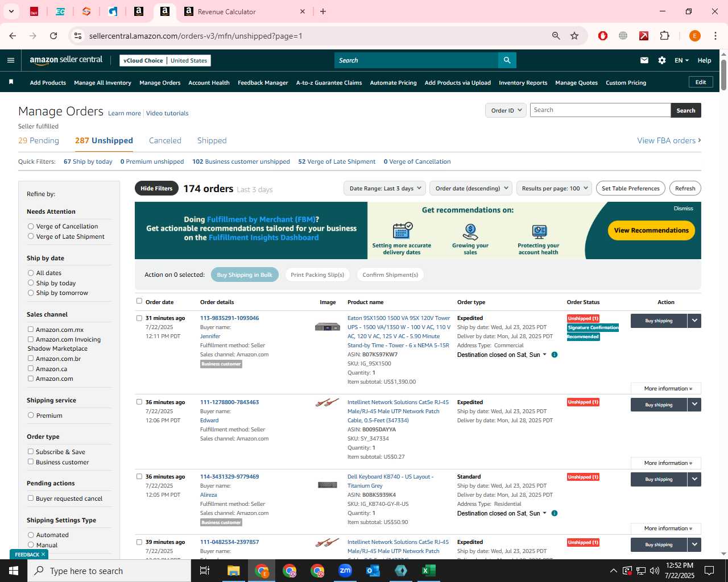Expand Destination closed on Sat, Sun for Jennifer's order

click(x=502, y=355)
